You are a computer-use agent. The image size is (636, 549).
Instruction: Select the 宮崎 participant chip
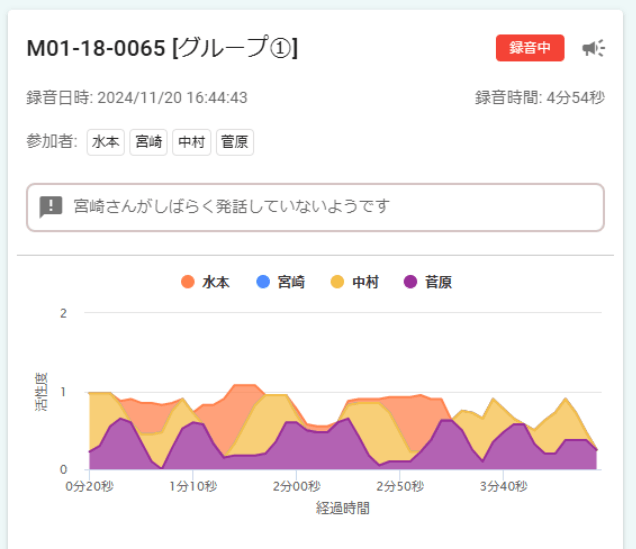click(x=148, y=142)
